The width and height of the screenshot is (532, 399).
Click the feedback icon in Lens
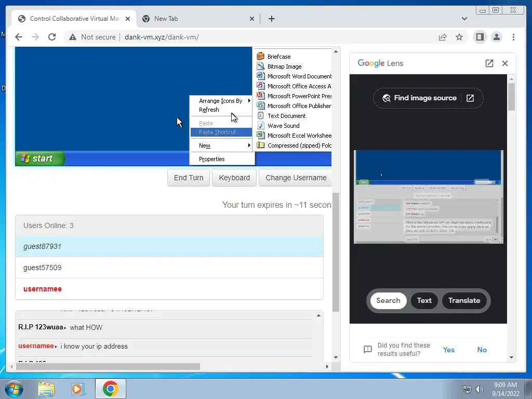pos(368,350)
